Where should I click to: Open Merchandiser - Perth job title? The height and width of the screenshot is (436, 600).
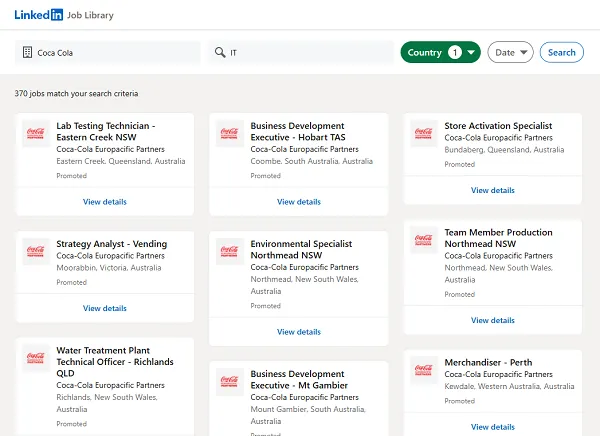(x=488, y=362)
